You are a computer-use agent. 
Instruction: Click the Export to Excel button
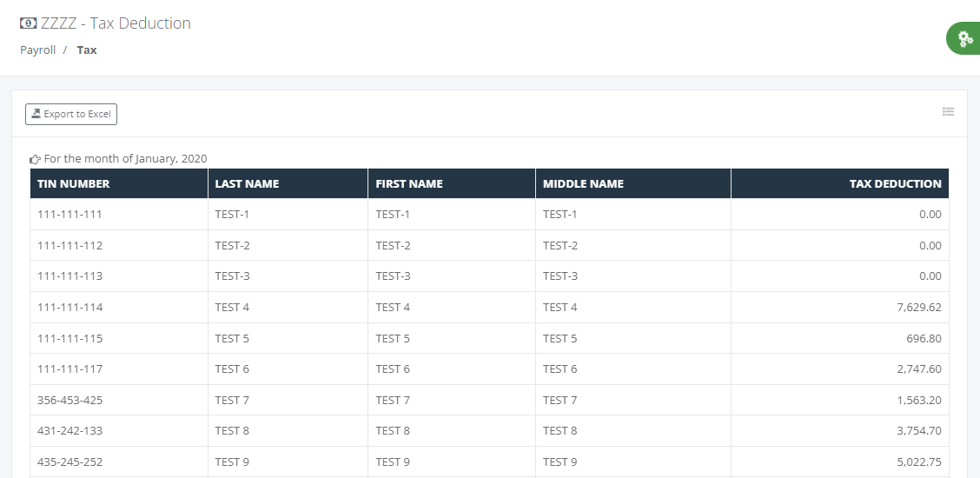pyautogui.click(x=71, y=115)
